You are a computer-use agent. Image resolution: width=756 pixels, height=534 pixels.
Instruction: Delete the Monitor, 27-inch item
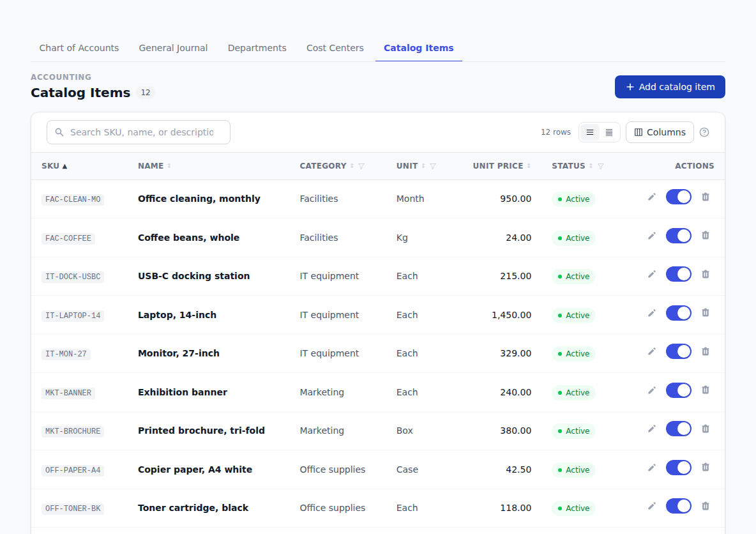(706, 352)
